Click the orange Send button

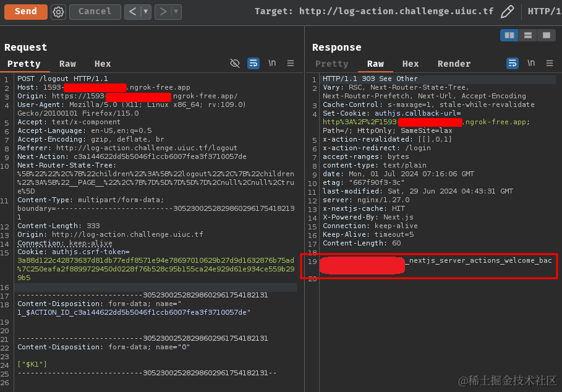(x=26, y=12)
